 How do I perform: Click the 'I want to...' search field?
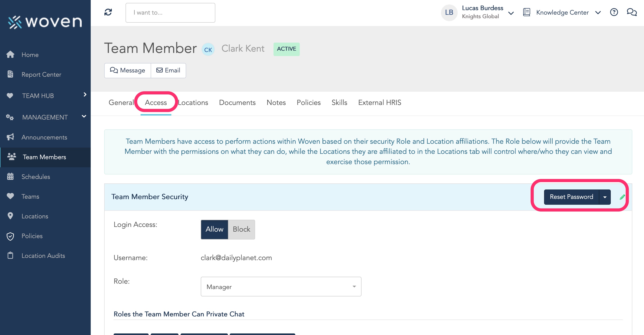(170, 13)
